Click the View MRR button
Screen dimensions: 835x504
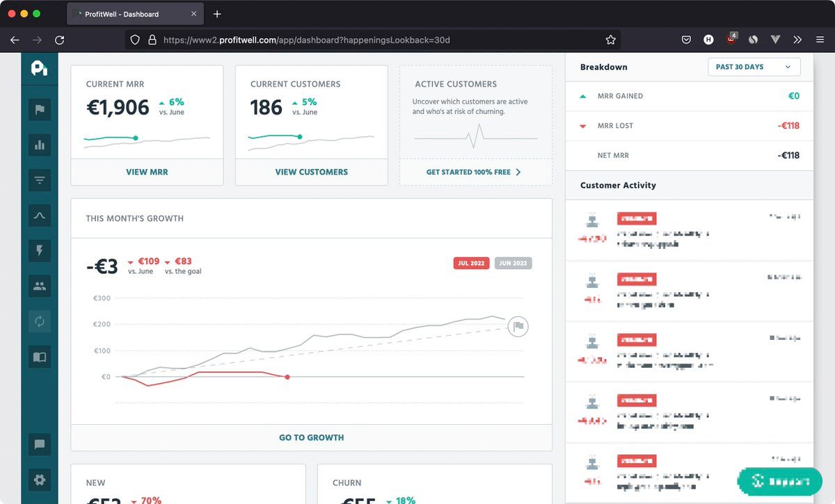(x=147, y=172)
